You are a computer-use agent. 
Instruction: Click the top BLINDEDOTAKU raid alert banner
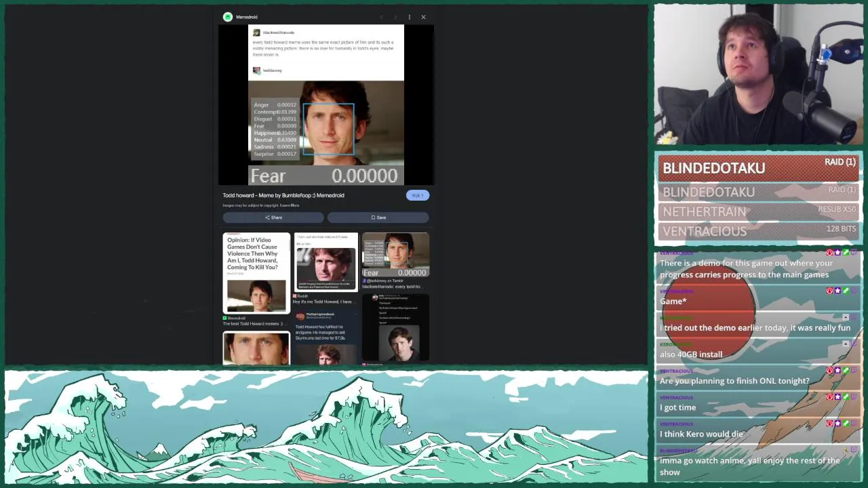coord(758,167)
